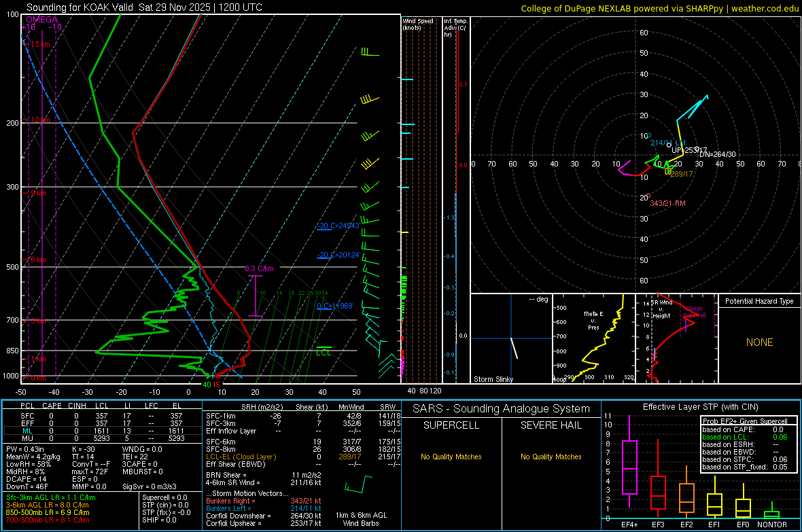
Task: Click 'No Quality Matches' under SEVERE HAIL
Action: pyautogui.click(x=551, y=457)
